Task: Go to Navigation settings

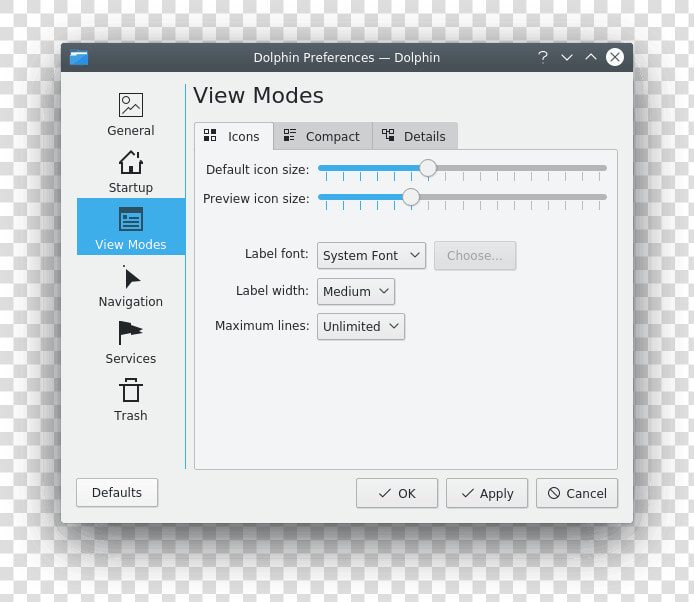Action: 131,284
